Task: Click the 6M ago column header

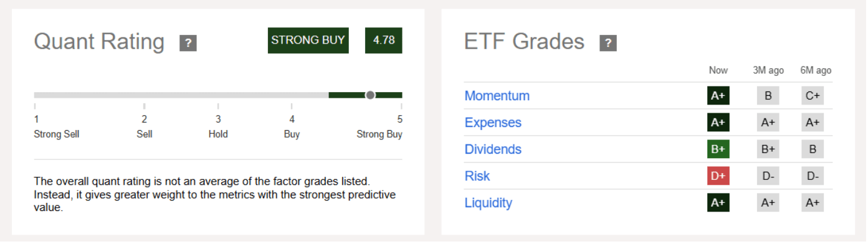Action: click(816, 70)
